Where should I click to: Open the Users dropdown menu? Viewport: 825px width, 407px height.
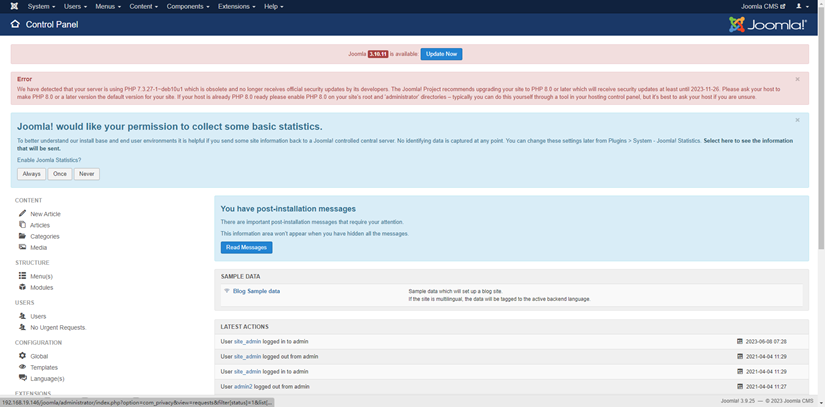coord(75,6)
